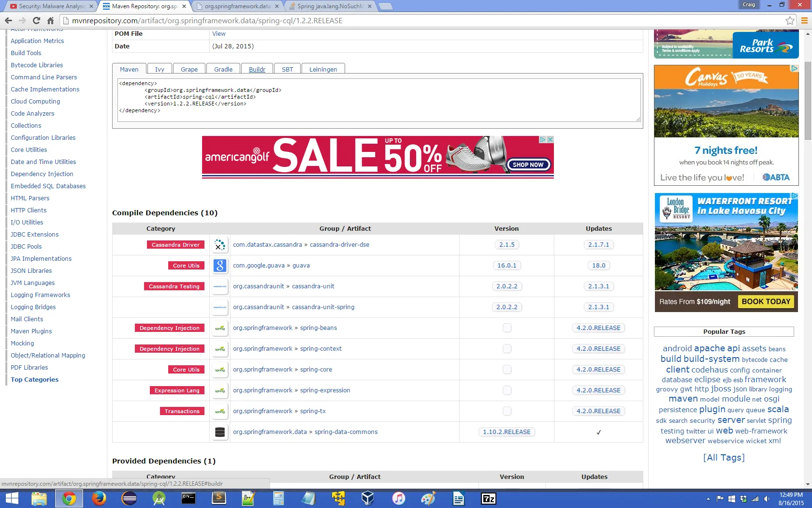Open Eclipse from the taskbar
Image resolution: width=812 pixels, height=508 pixels.
129,498
